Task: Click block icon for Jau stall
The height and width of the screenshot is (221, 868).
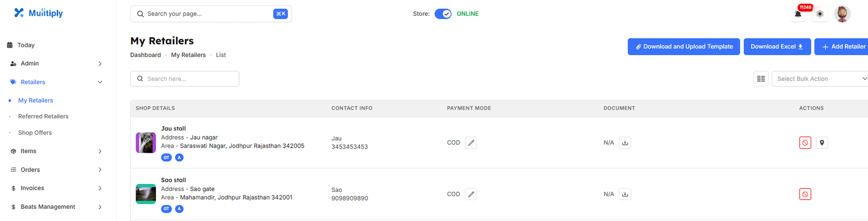Action: point(805,143)
